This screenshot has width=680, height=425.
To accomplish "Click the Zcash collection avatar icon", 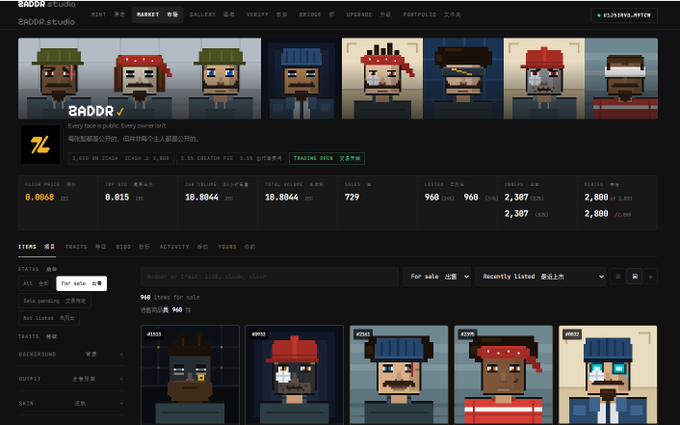I will tap(40, 144).
